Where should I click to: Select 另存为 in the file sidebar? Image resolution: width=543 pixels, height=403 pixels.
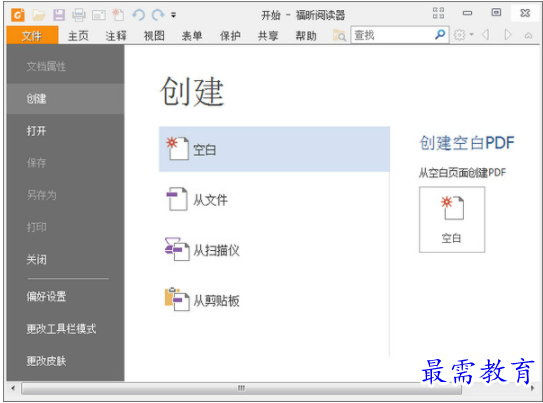pos(65,195)
